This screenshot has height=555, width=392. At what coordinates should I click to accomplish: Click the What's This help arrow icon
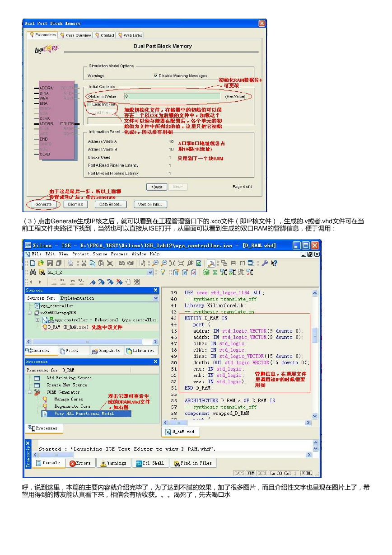point(274,263)
